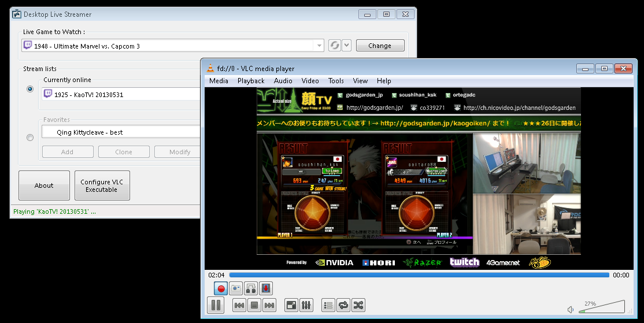Viewport: 644px width, 323px height.
Task: Click the Add button under Favorites
Action: point(68,152)
